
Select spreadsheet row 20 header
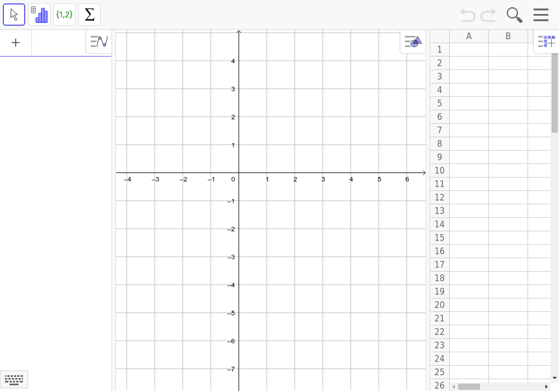pos(440,305)
